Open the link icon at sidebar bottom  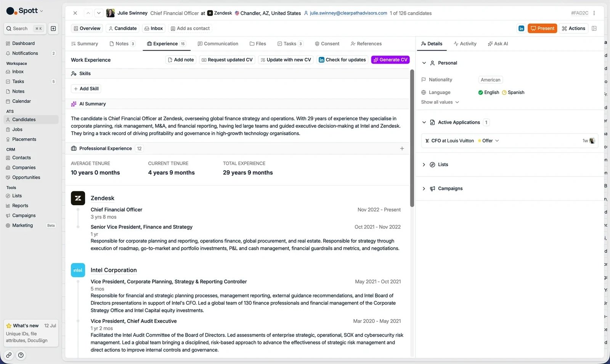click(x=9, y=355)
